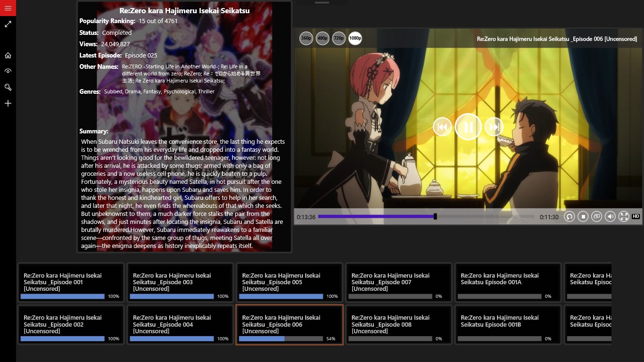Pause the video playback
Screen dimensions: 644x362
[x=468, y=127]
